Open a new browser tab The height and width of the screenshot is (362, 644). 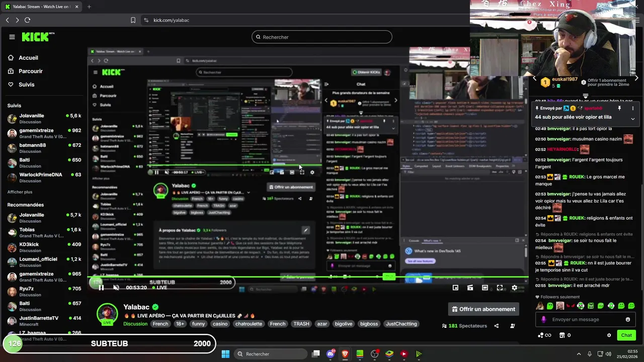[x=89, y=7]
